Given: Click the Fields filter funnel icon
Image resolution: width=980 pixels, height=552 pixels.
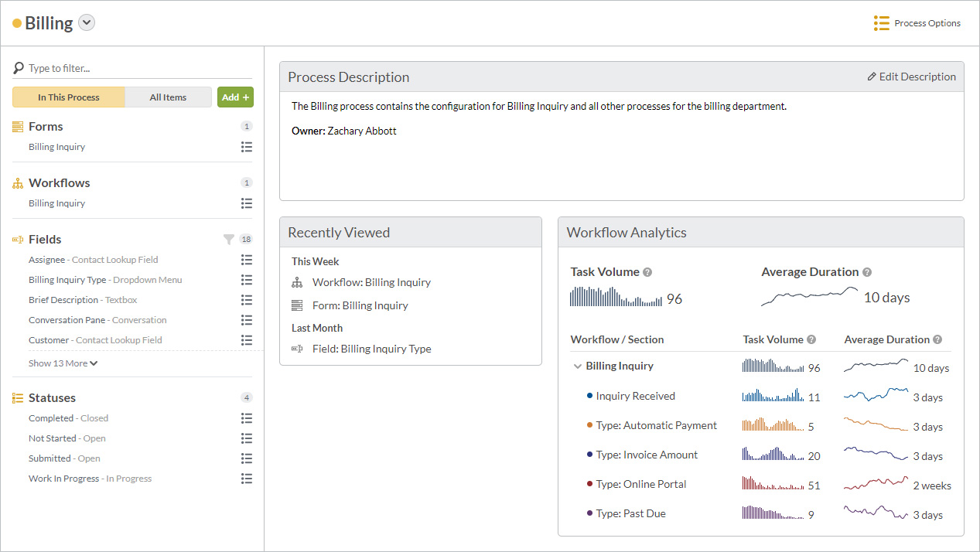Looking at the screenshot, I should click(x=228, y=240).
